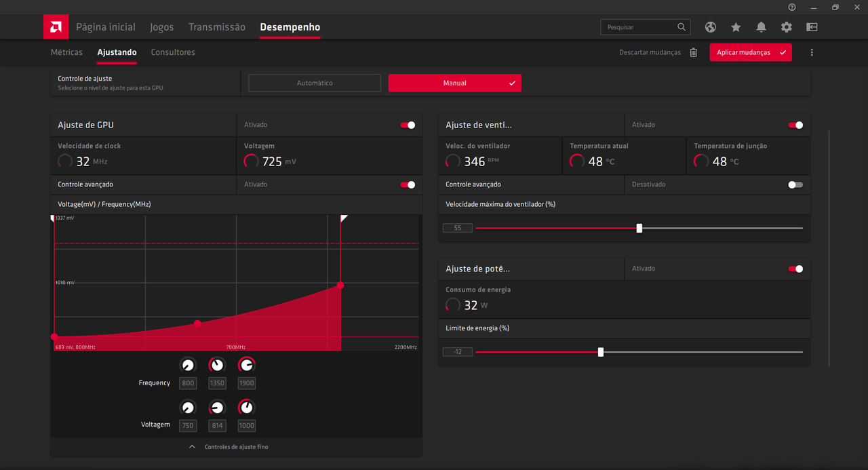Viewport: 868px width, 470px height.
Task: Click the clock speed gauge icon
Action: pyautogui.click(x=65, y=161)
